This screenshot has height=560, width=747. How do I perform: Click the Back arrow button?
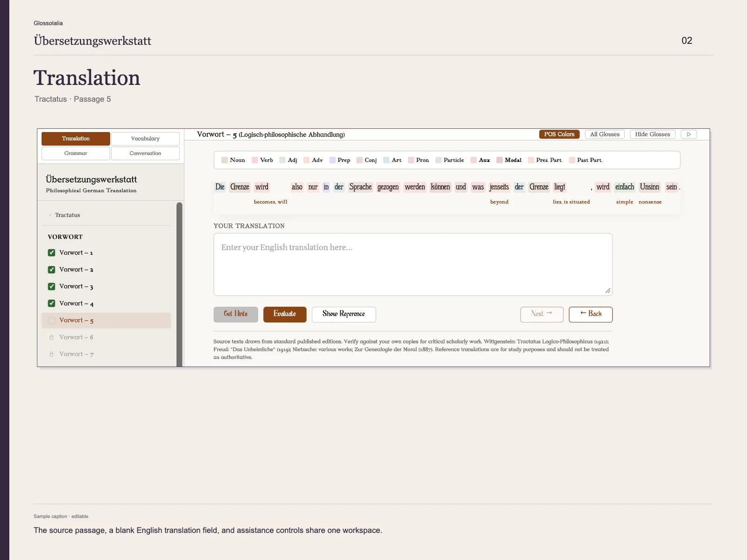(x=591, y=315)
